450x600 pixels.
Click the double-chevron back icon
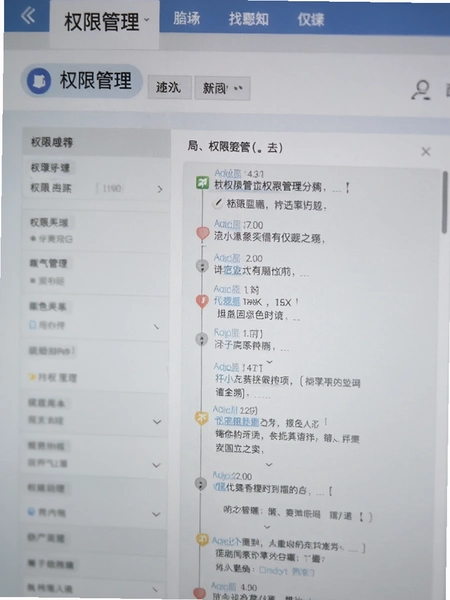pos(28,16)
